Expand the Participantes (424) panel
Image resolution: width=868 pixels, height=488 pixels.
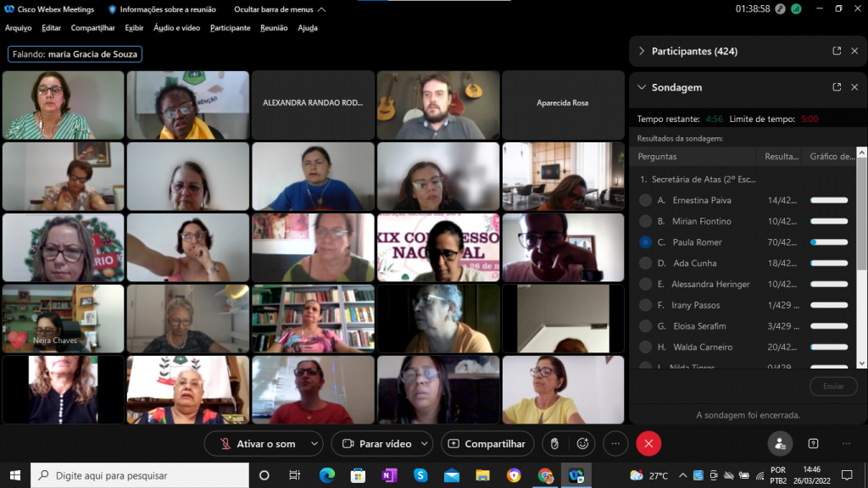pos(642,51)
